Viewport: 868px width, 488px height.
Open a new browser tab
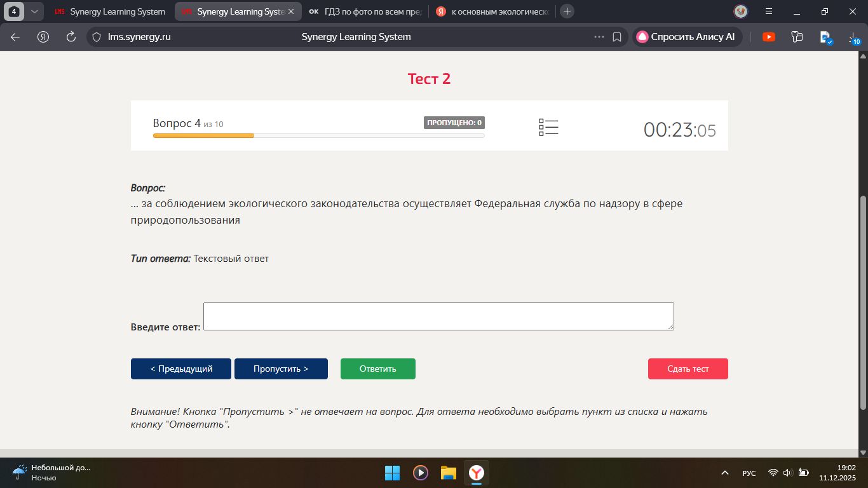(x=567, y=11)
